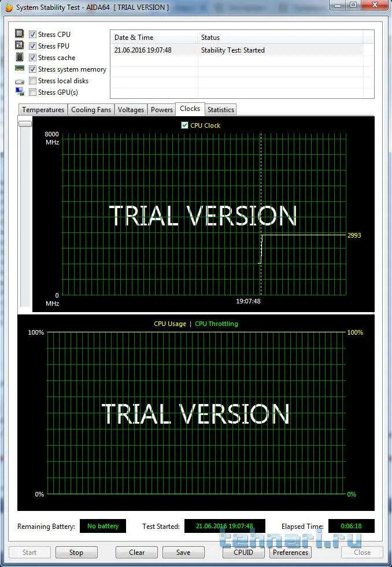Click the Date & Time column header
Viewport: 392px width, 567px height.
(x=154, y=38)
